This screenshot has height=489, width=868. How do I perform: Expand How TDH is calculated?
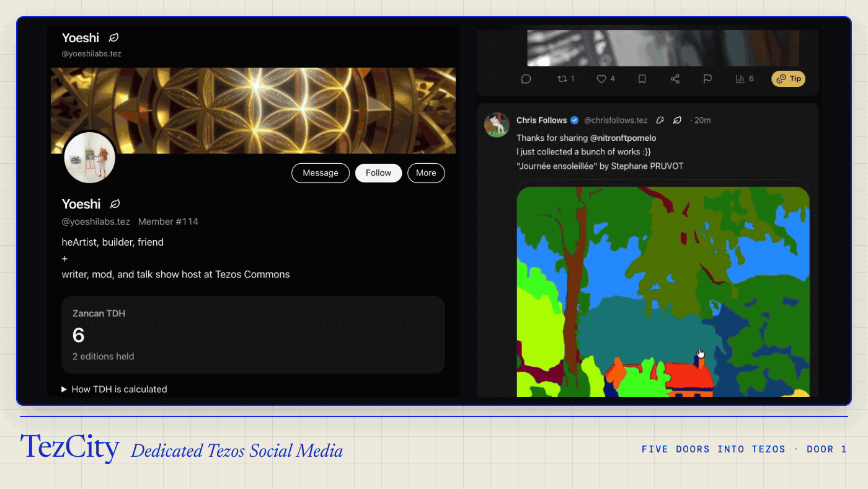tap(114, 389)
